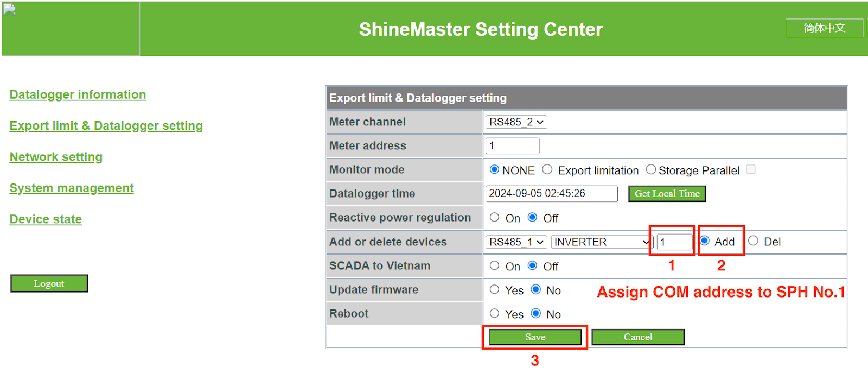Open System management section

pos(72,188)
